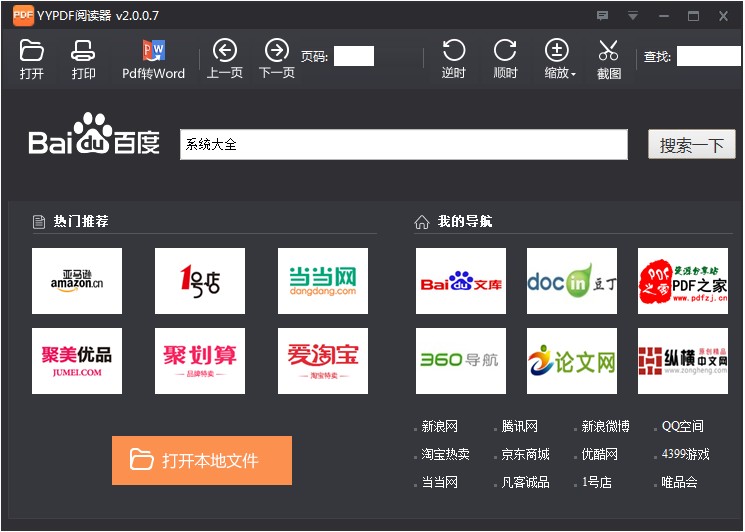Click the feedback message icon in title bar
Screen dimensions: 745x532
(x=602, y=16)
